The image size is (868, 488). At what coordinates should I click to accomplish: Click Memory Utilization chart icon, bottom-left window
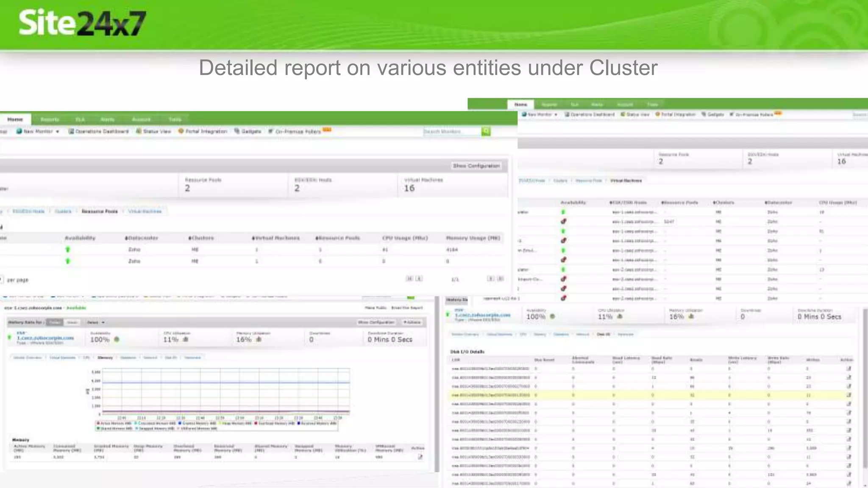(x=259, y=339)
